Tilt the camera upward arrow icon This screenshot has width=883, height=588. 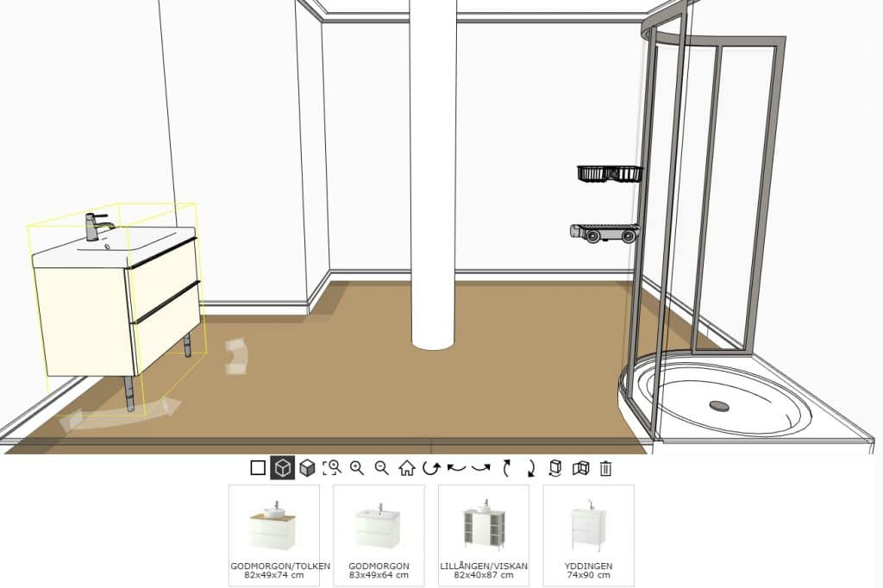507,468
